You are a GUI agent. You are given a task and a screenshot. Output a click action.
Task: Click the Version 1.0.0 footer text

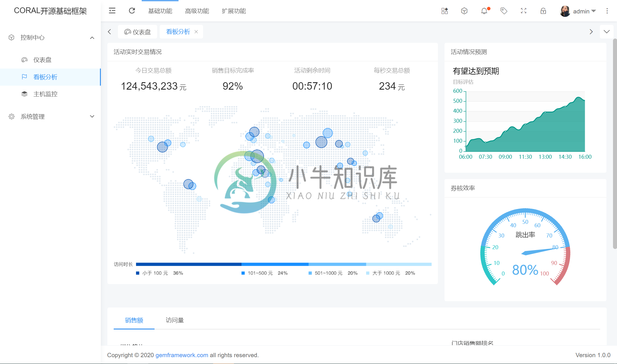pos(593,355)
